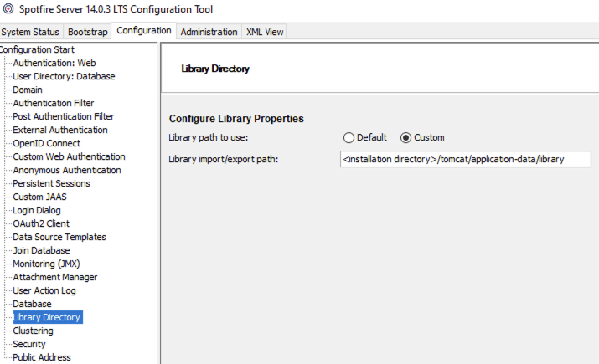Viewport: 599px width, 364px height.
Task: Open the Domain configuration item
Action: point(28,90)
